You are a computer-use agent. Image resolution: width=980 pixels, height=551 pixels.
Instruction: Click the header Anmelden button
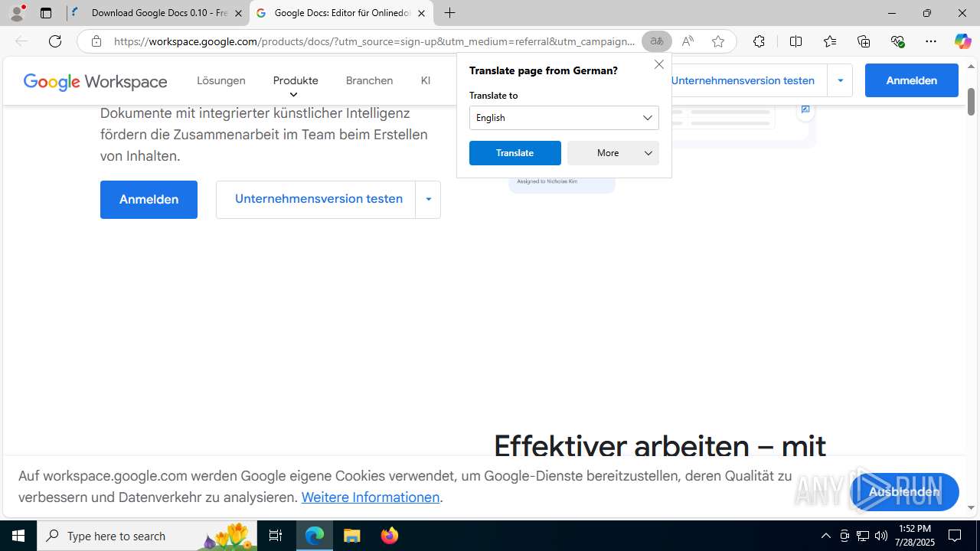tap(912, 80)
